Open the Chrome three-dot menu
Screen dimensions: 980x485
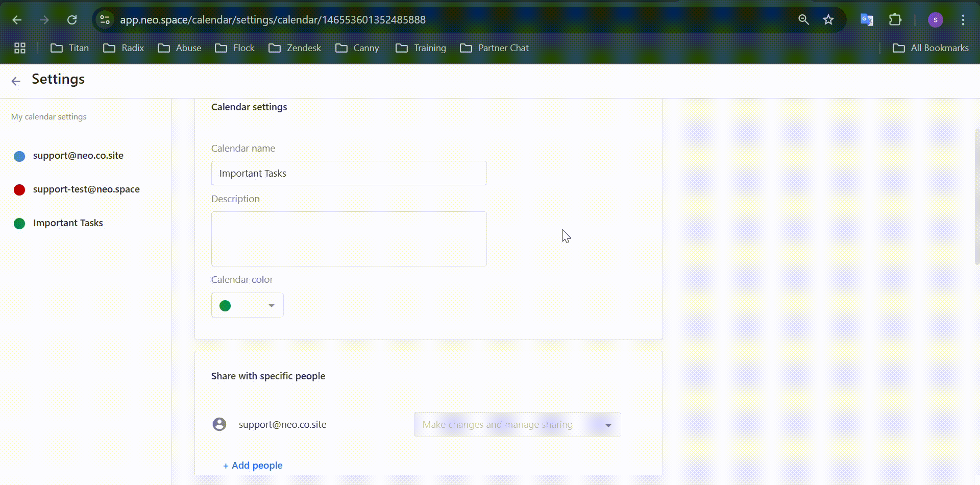pyautogui.click(x=963, y=20)
